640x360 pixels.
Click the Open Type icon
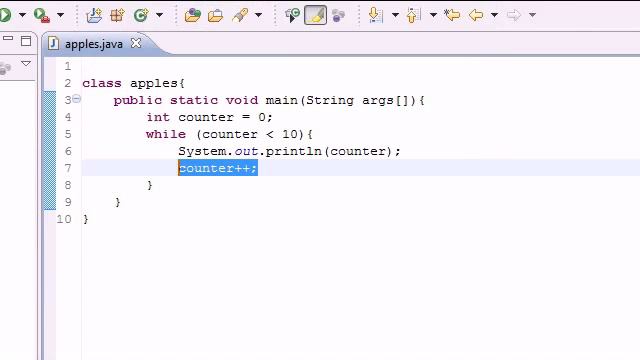pos(192,15)
